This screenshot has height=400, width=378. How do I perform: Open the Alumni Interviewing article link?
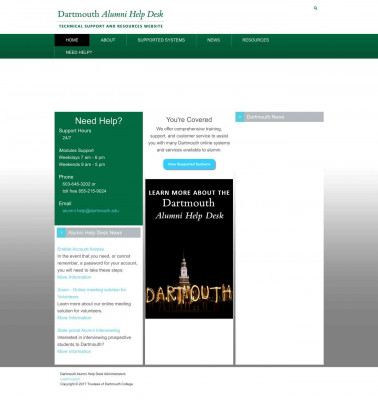89,330
